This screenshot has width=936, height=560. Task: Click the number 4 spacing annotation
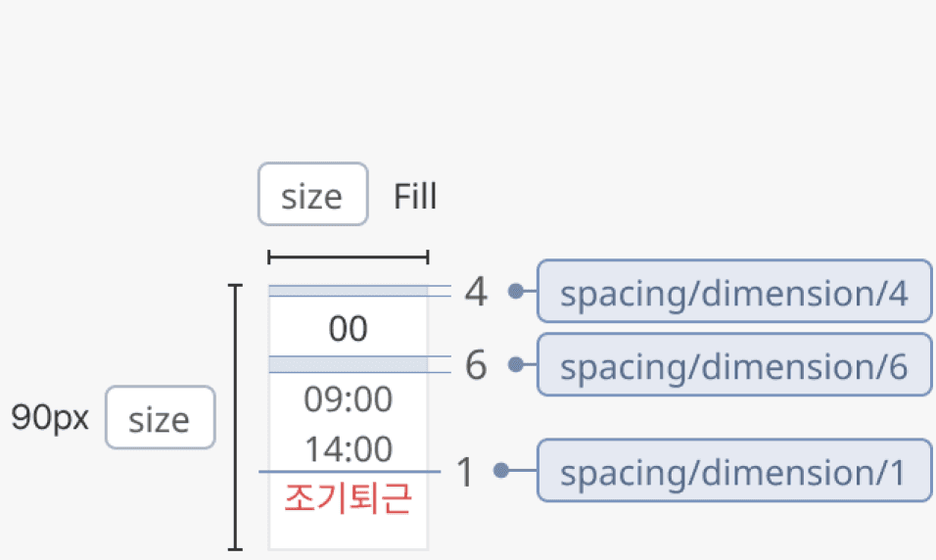476,292
